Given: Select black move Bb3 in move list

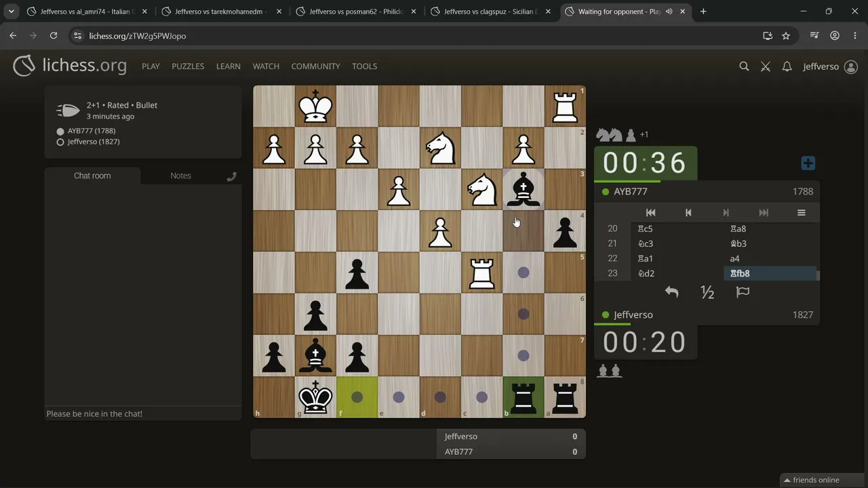Looking at the screenshot, I should click(x=770, y=243).
